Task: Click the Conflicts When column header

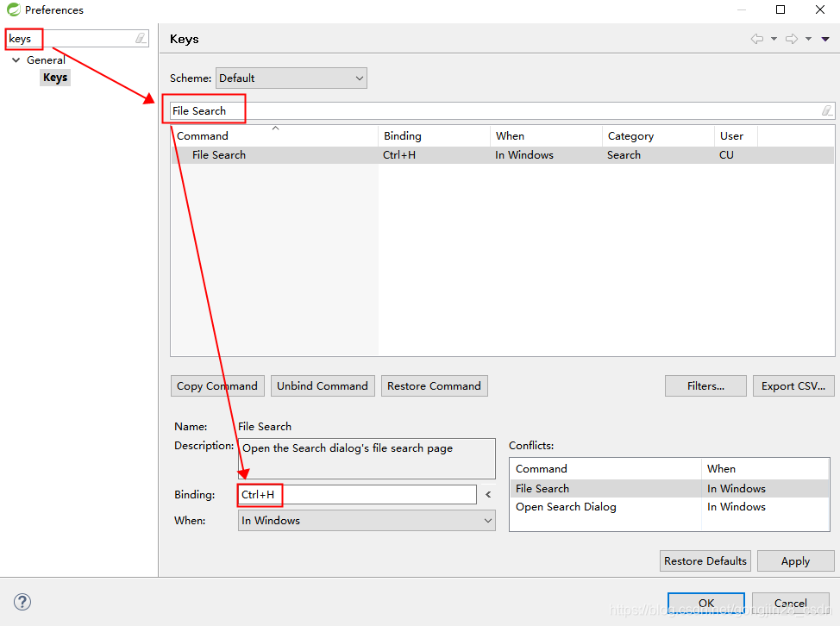Action: pos(765,468)
